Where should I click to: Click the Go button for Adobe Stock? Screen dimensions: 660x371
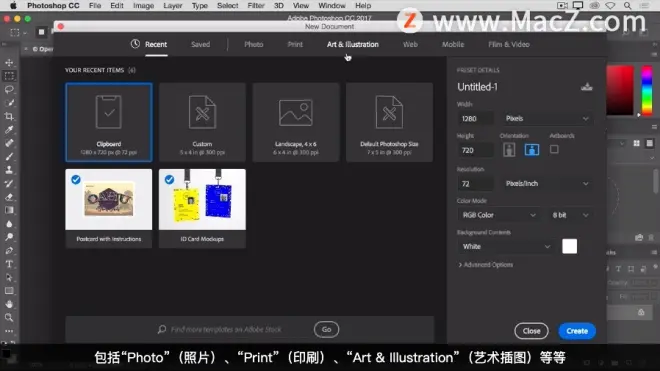[x=326, y=329]
